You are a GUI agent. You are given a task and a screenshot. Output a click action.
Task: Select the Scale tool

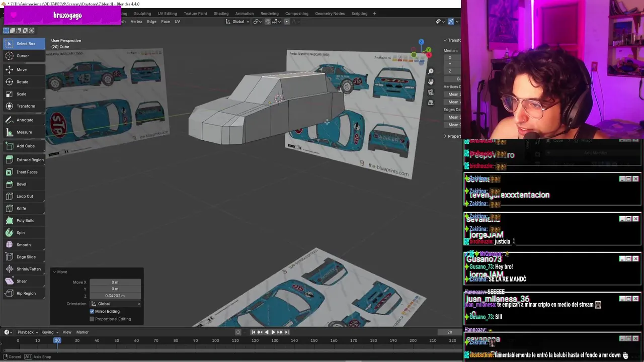pos(24,94)
